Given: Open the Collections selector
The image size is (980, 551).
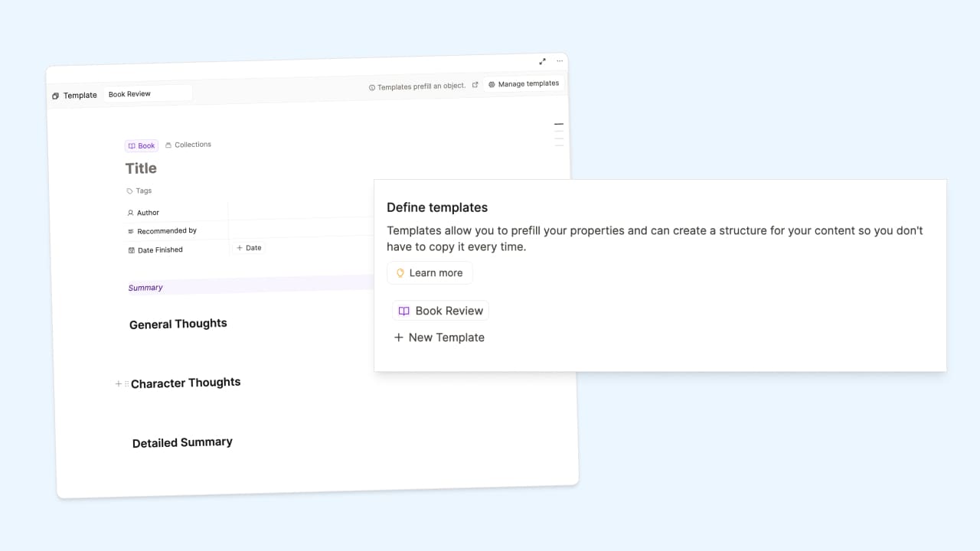Looking at the screenshot, I should click(188, 145).
